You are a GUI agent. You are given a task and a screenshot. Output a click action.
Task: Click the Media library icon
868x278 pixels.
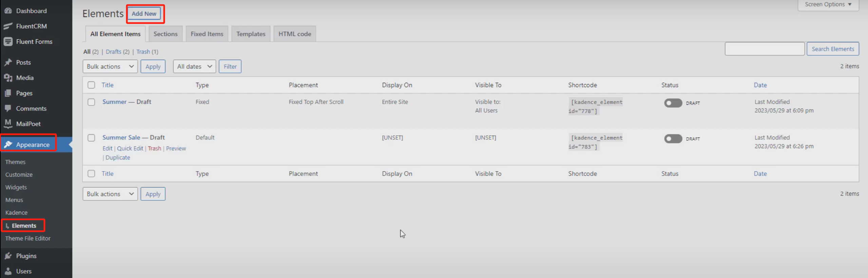coord(8,78)
